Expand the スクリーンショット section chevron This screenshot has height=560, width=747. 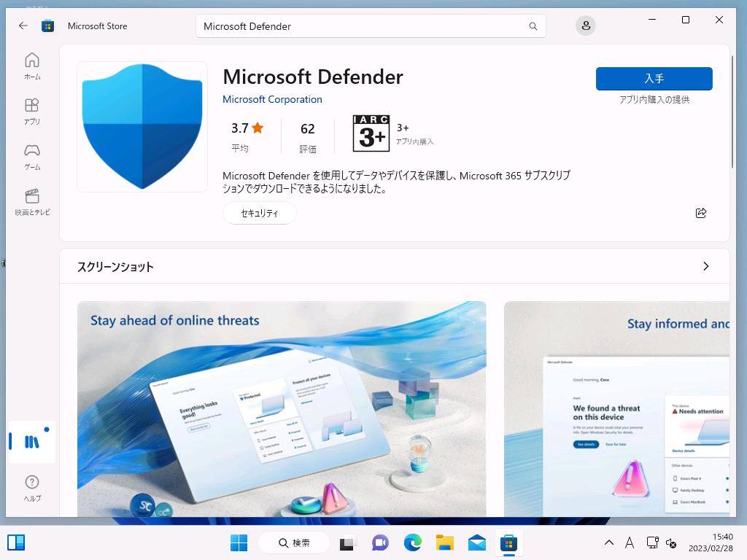(705, 266)
